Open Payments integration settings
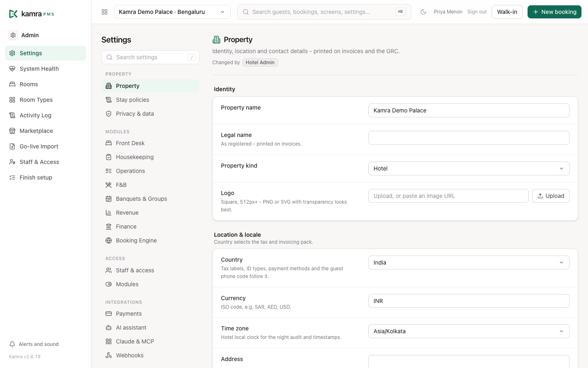 (x=150, y=314)
